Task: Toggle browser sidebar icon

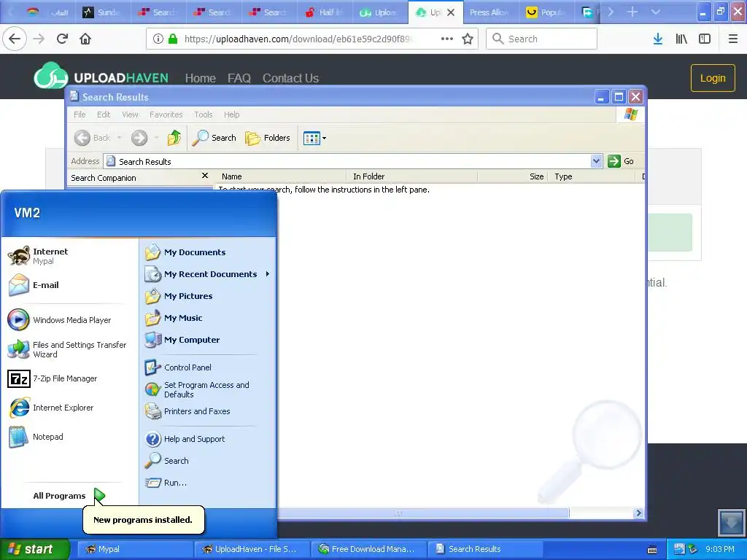Action: 705,39
